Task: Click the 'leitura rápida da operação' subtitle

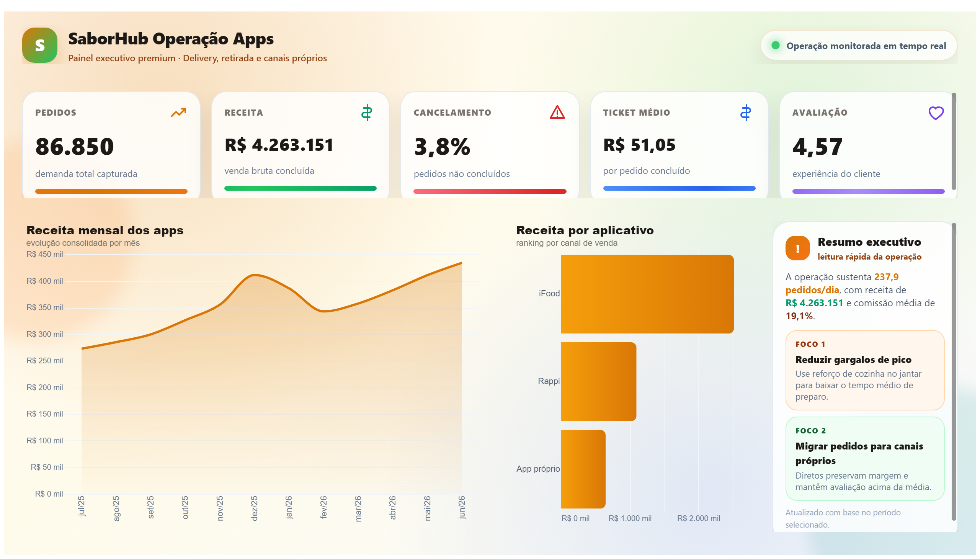Action: 869,257
